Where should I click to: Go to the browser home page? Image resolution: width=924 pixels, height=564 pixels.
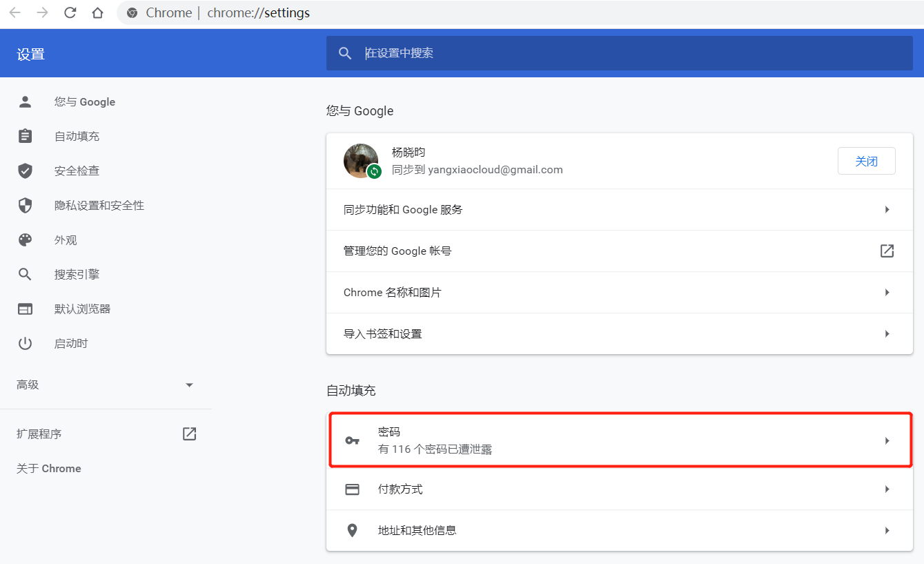click(97, 13)
